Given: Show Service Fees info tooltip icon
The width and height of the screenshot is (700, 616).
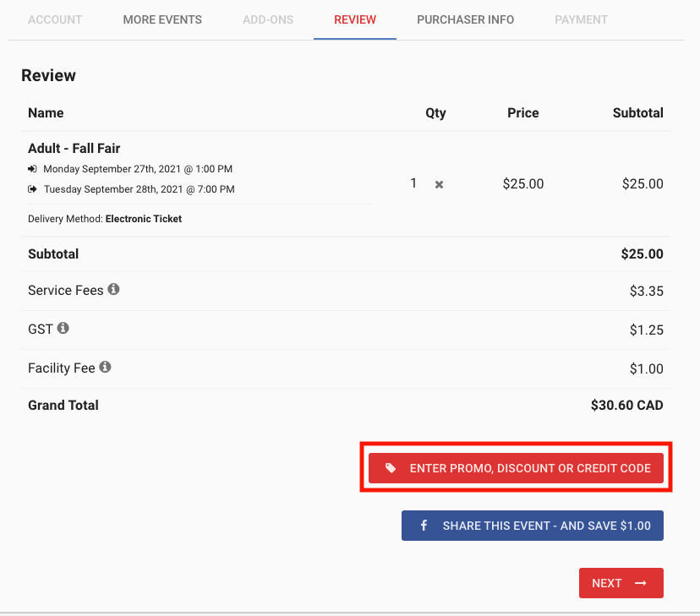Looking at the screenshot, I should pyautogui.click(x=113, y=289).
